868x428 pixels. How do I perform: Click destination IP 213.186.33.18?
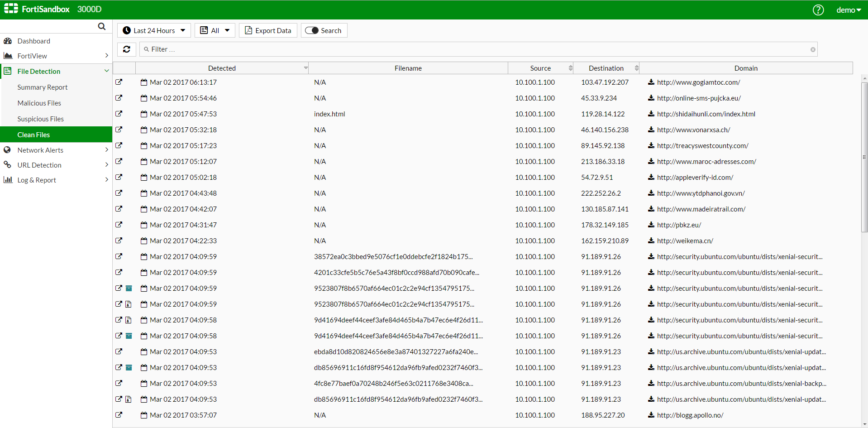pos(603,161)
